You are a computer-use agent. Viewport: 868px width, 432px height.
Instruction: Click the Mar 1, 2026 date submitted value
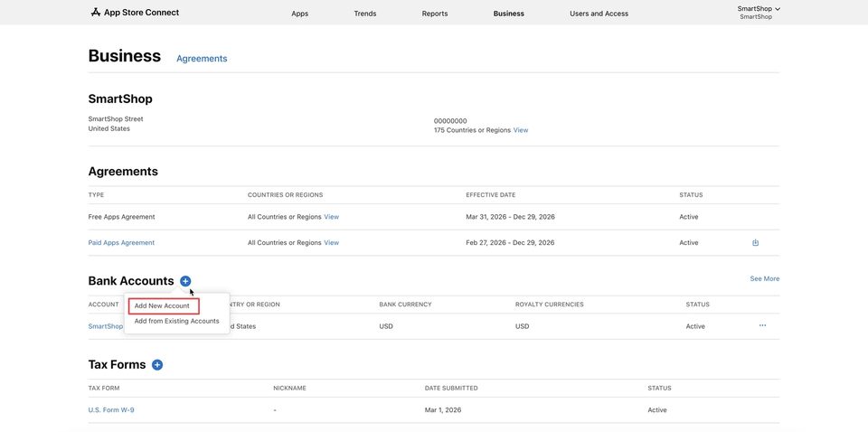point(443,410)
